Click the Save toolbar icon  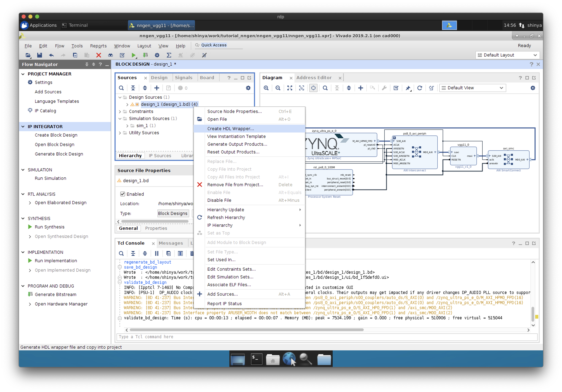(39, 55)
